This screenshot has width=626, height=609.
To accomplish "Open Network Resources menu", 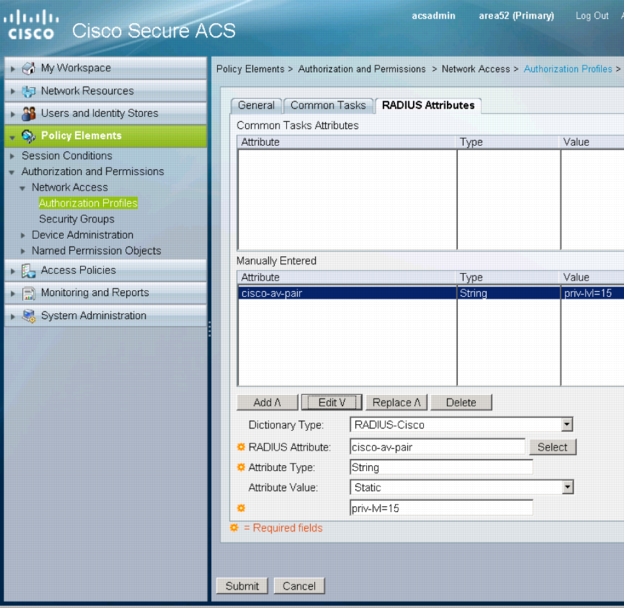I will pos(105,91).
